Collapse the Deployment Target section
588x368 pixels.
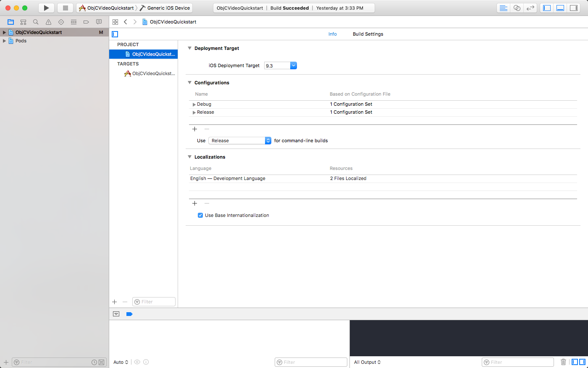coord(189,48)
